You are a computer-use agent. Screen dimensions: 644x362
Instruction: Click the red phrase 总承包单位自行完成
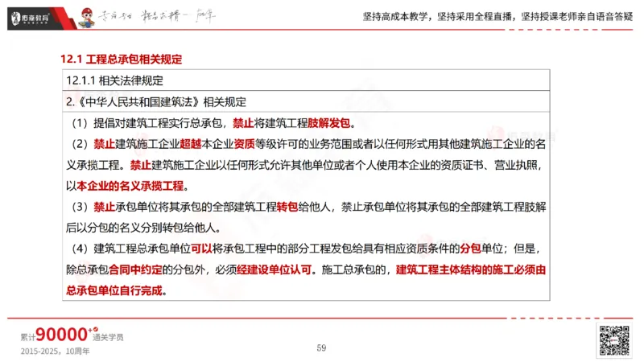coord(114,290)
